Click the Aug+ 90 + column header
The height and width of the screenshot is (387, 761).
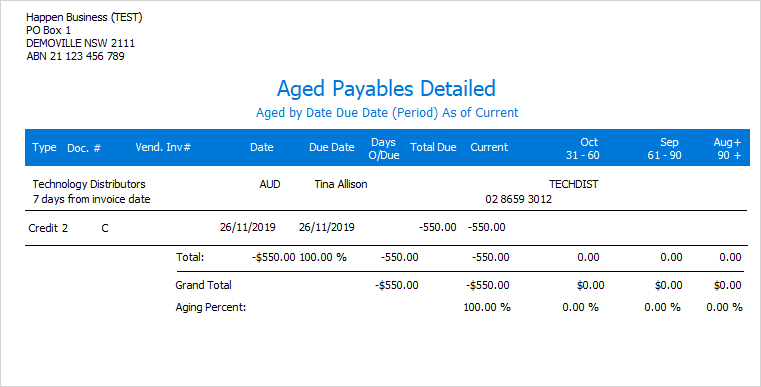727,149
